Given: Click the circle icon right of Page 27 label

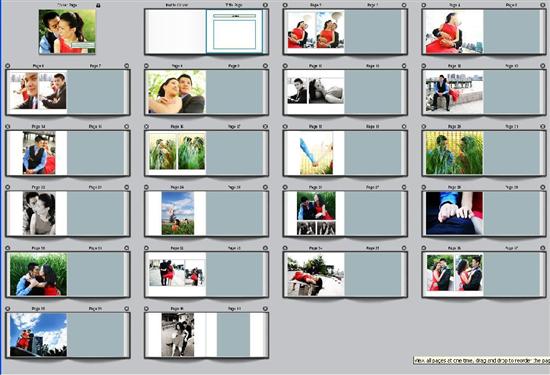Looking at the screenshot, I should pos(404,187).
